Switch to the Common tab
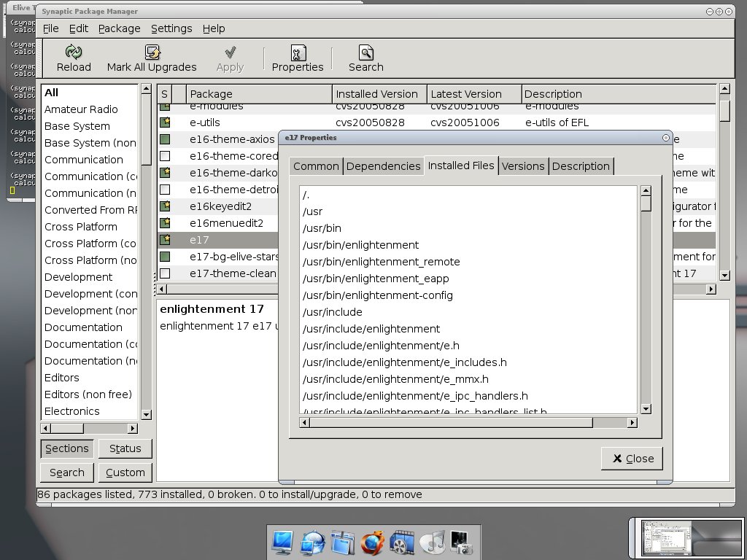Image resolution: width=747 pixels, height=560 pixels. (316, 166)
